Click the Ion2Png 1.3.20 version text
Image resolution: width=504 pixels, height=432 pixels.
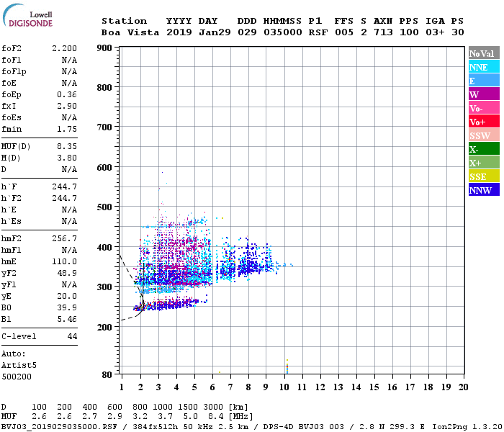click(x=467, y=427)
